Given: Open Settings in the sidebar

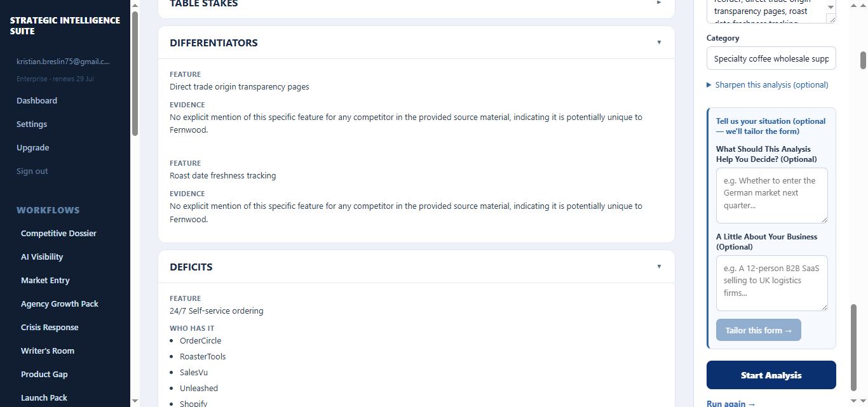Looking at the screenshot, I should [32, 124].
